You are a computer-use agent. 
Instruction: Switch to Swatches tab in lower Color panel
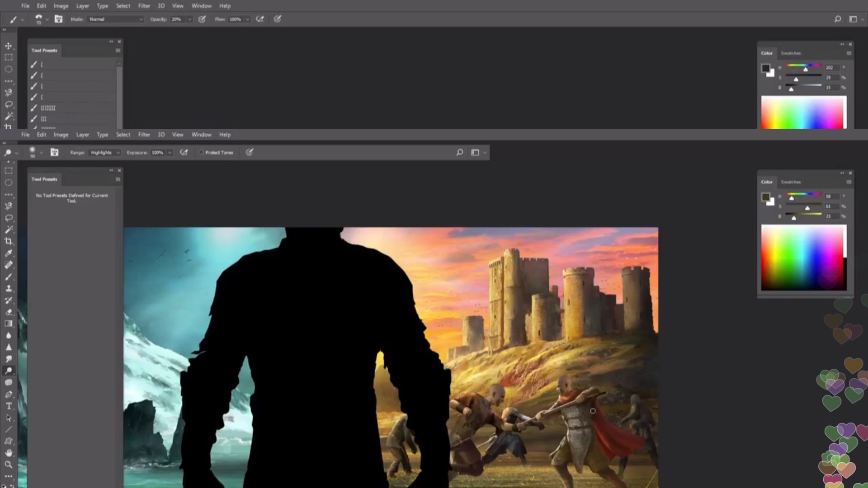coord(791,182)
